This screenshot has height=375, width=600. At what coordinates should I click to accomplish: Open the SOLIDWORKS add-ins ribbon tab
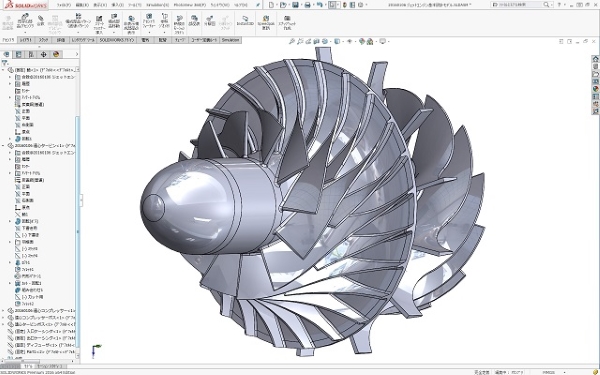click(x=117, y=40)
